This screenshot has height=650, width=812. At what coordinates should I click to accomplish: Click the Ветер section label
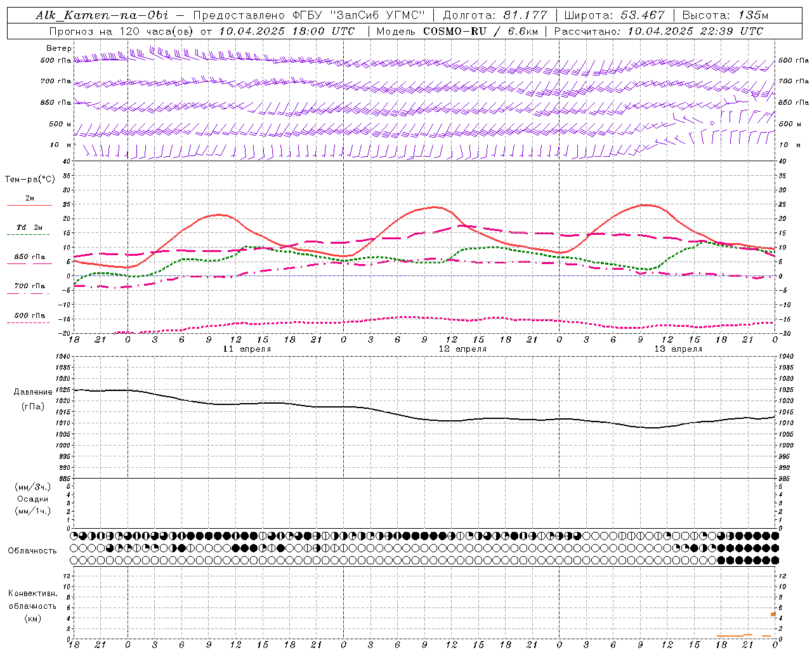click(x=59, y=48)
